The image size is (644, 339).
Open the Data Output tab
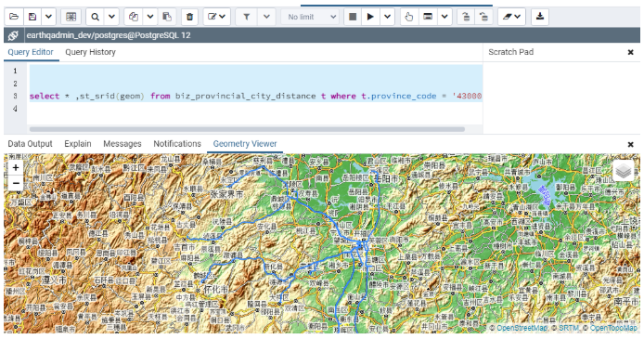(30, 144)
